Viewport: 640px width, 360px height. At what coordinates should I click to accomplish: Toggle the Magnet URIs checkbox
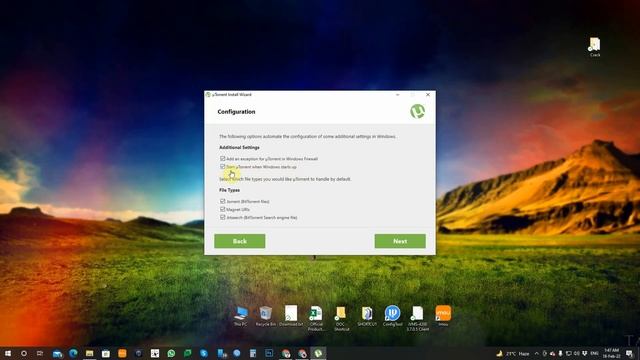pyautogui.click(x=222, y=209)
